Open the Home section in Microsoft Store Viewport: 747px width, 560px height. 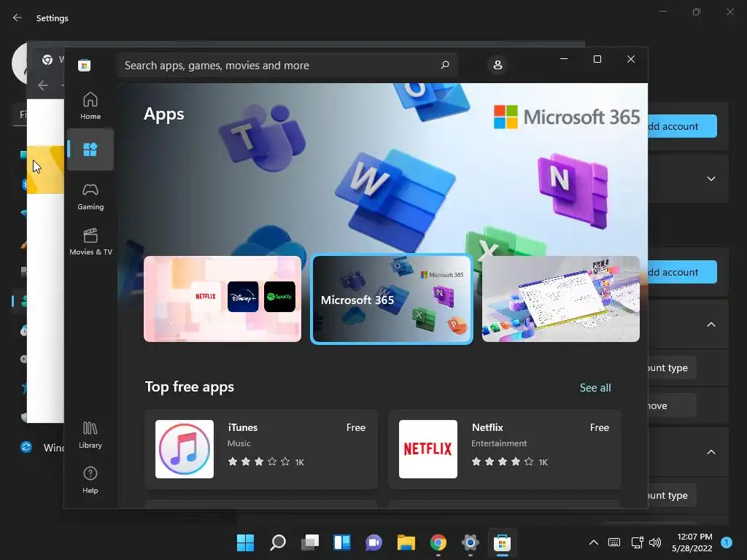click(x=90, y=106)
